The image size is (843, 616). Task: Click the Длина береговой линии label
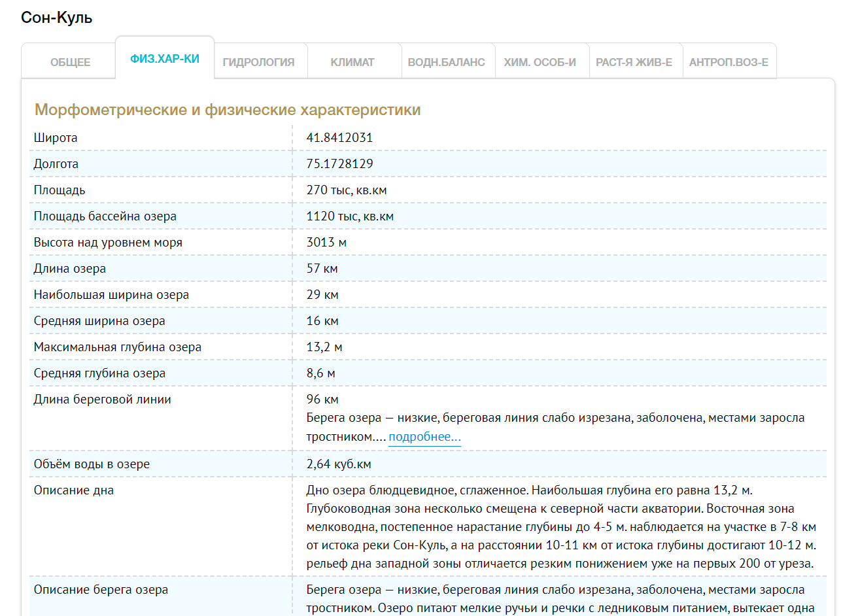(x=103, y=400)
